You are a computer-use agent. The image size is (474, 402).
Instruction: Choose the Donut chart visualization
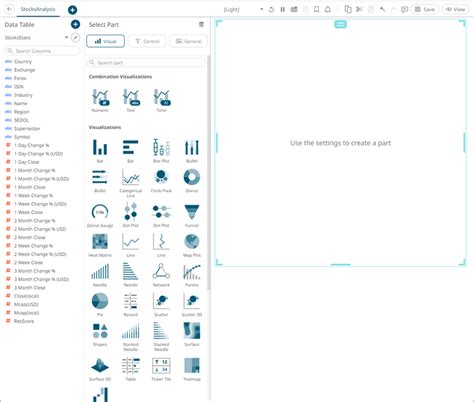(x=192, y=181)
